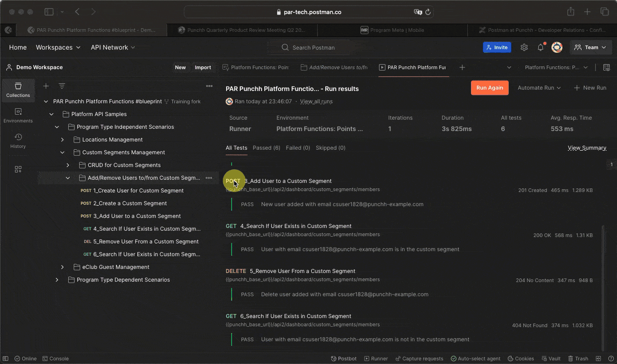The image size is (617, 364).
Task: Collapse the Platform API Samples folder
Action: (51, 114)
